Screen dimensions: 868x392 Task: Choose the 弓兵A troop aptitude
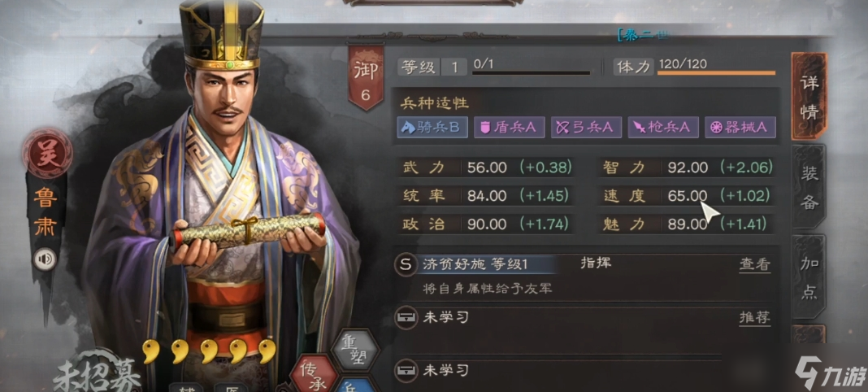tap(586, 128)
